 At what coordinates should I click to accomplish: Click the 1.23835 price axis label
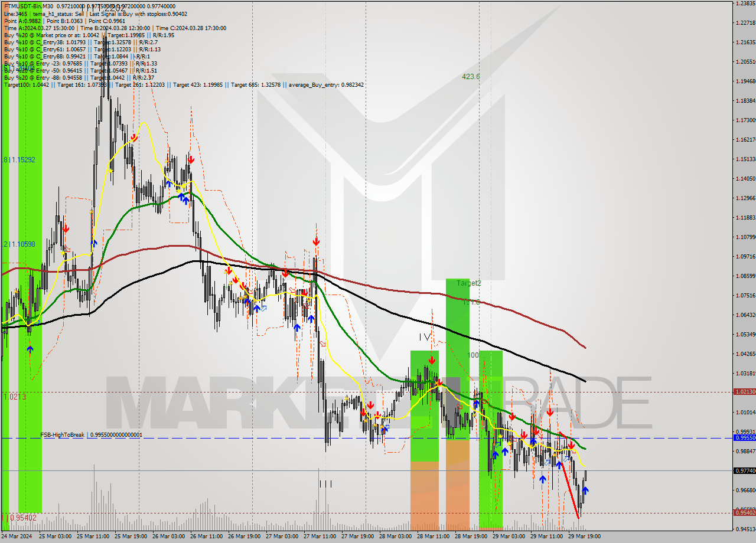pos(745,4)
